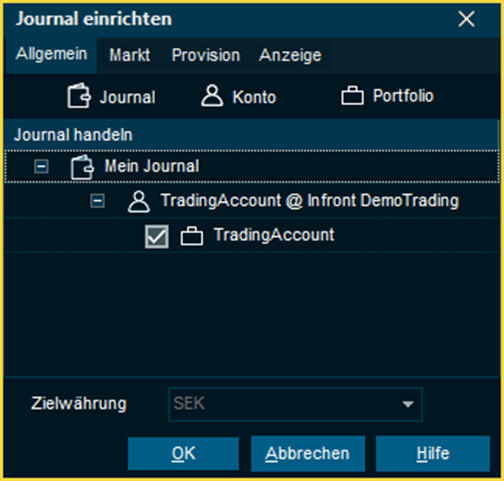Uncheck the TradingAccount portfolio checkbox

click(x=157, y=236)
